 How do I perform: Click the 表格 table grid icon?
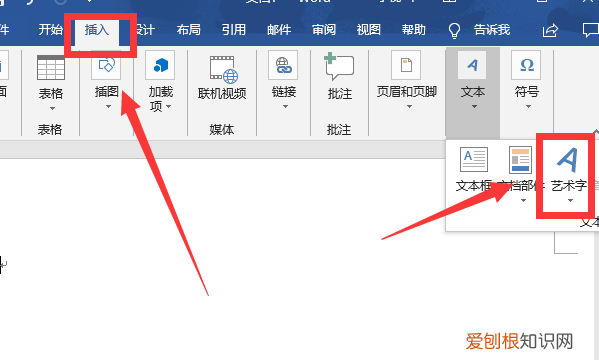tap(51, 67)
